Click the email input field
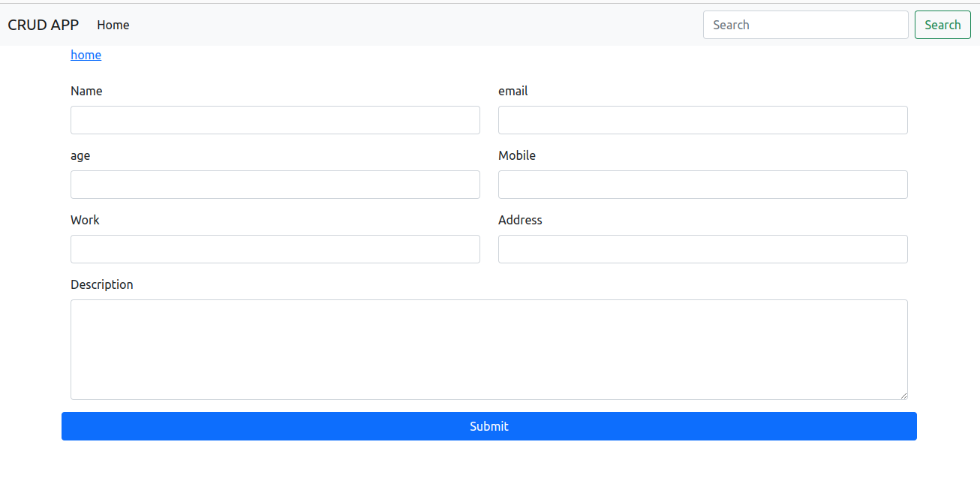980x481 pixels. pos(702,120)
